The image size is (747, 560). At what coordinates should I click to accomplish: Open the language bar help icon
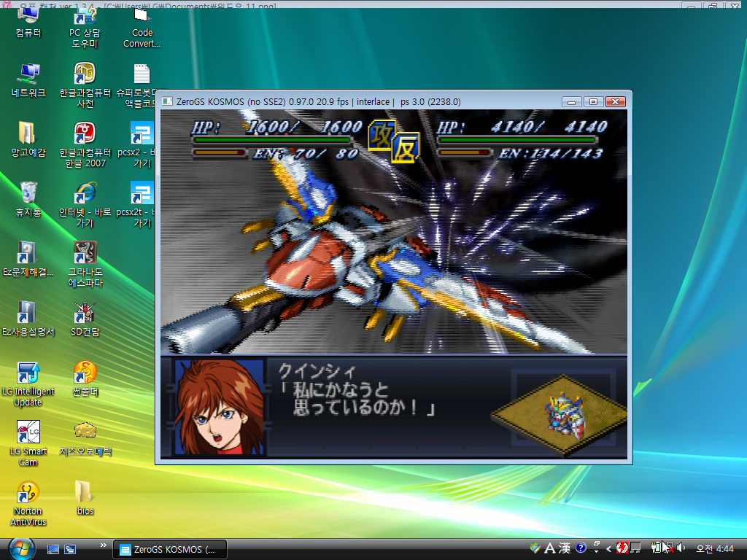click(x=580, y=548)
